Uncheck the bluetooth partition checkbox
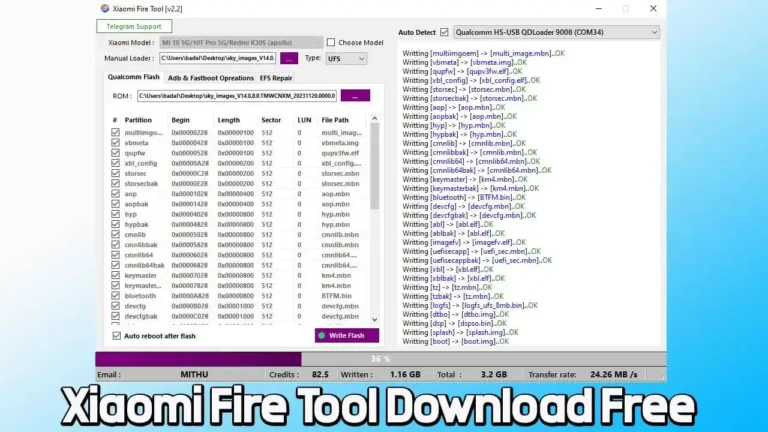The image size is (768, 432). [x=115, y=295]
